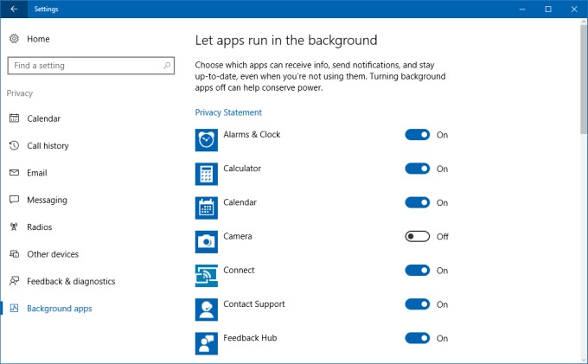Click the Alarms & Clock label

click(252, 135)
